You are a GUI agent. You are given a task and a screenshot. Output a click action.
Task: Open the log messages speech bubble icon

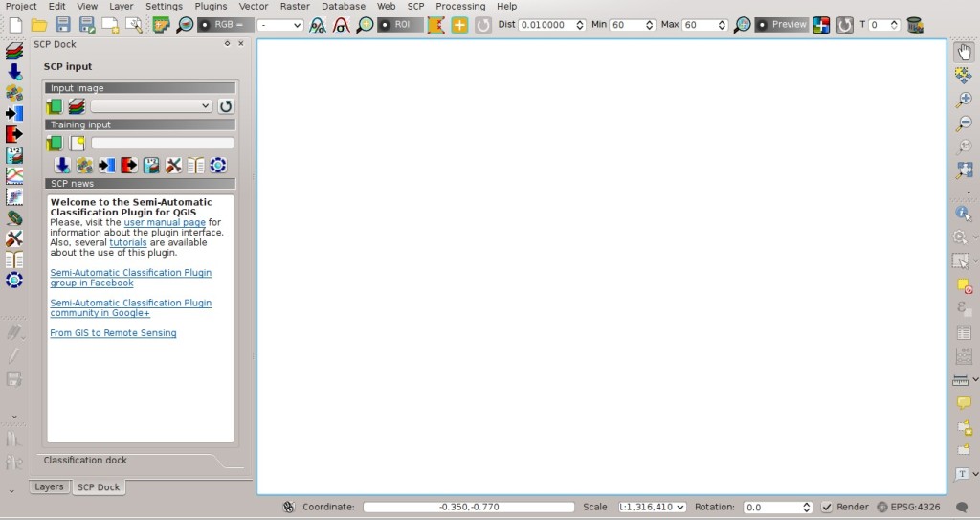962,507
